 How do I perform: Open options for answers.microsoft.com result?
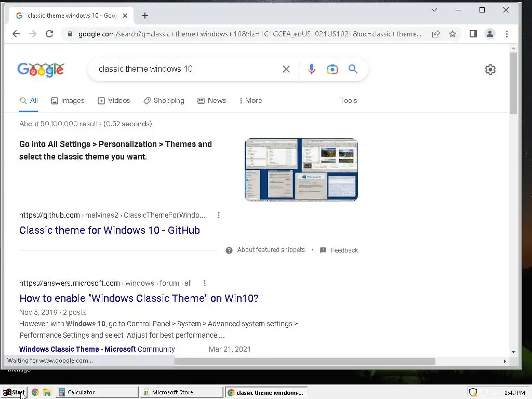tap(204, 283)
